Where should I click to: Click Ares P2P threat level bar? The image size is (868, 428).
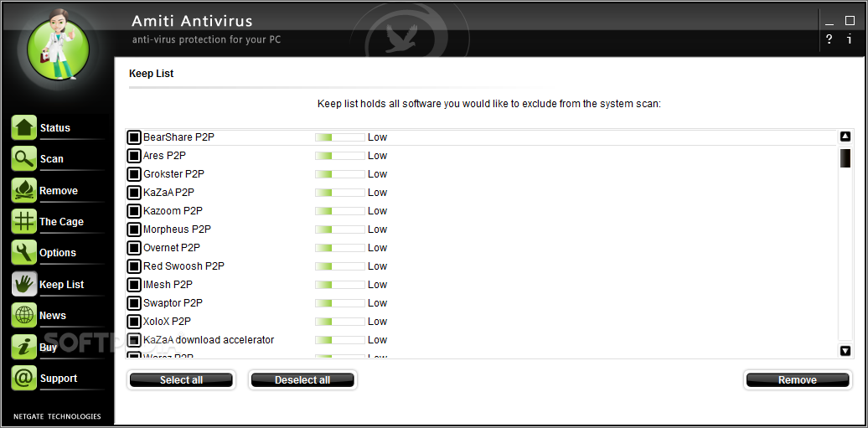340,156
